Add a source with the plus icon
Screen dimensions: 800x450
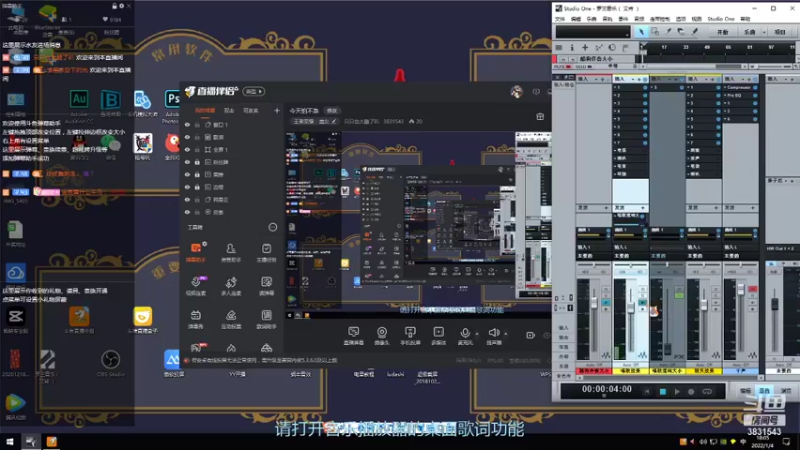[x=277, y=110]
